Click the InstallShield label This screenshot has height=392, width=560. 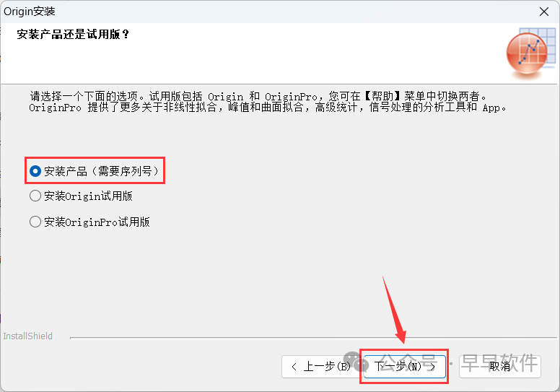coord(28,336)
